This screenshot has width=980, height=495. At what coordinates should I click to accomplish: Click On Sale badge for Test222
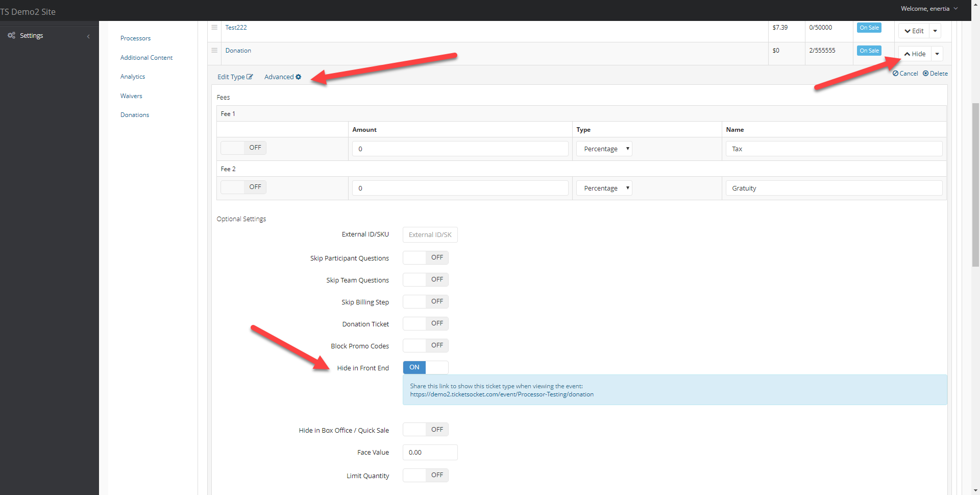pos(869,28)
